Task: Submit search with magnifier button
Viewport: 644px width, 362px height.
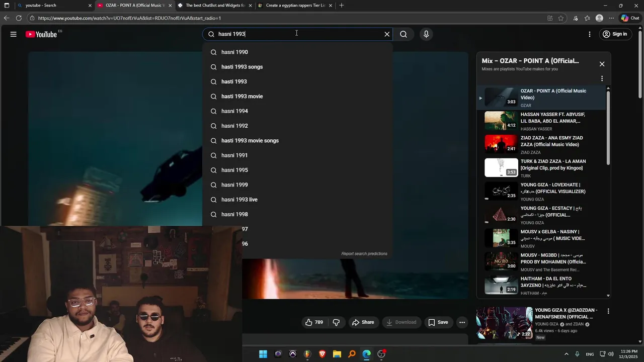Action: click(x=404, y=34)
